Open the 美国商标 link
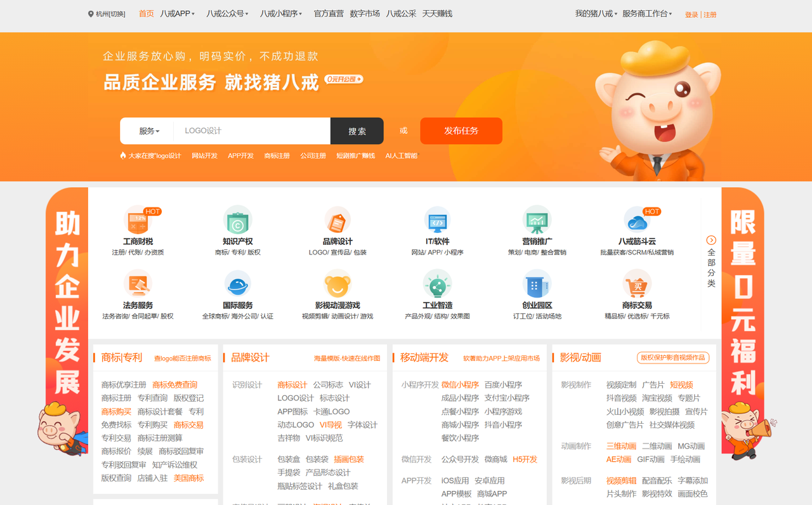 tap(189, 478)
